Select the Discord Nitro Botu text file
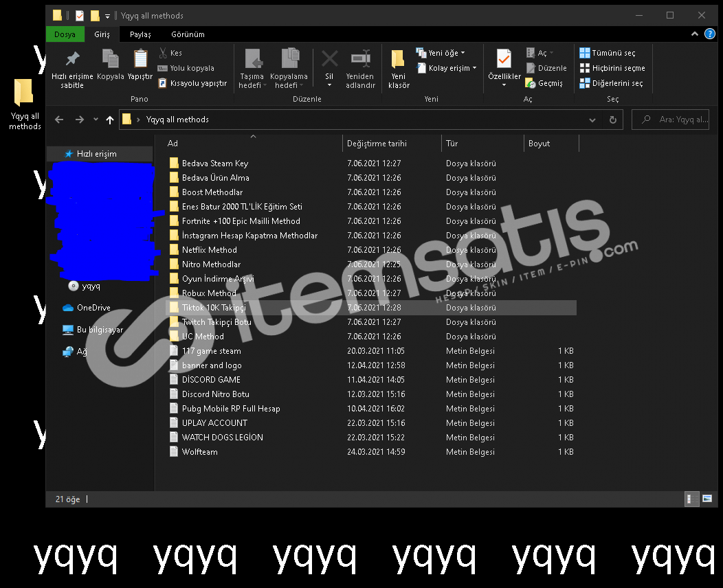Screen dimensions: 723x588 (x=215, y=394)
